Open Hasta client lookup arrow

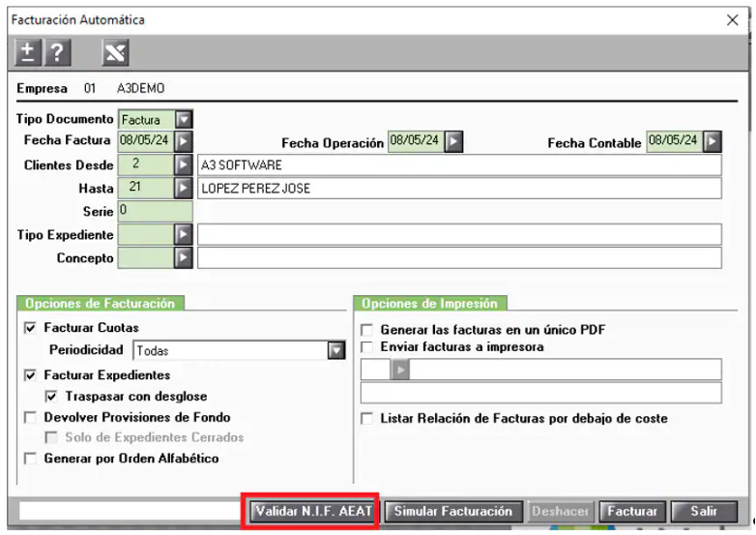[x=184, y=188]
